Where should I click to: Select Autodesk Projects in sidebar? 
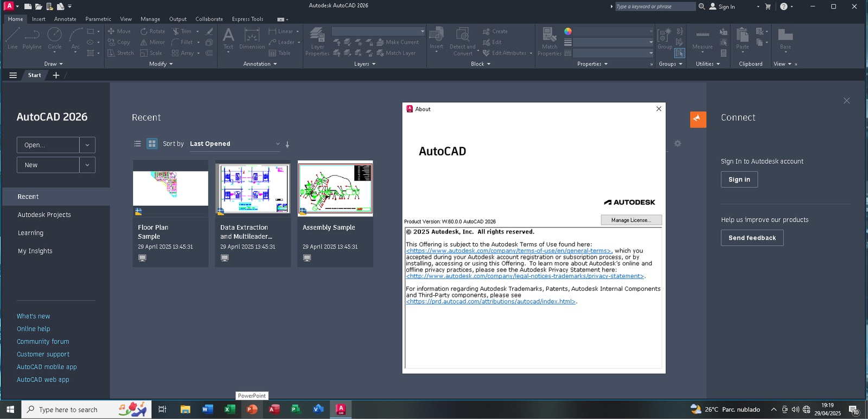(x=44, y=215)
